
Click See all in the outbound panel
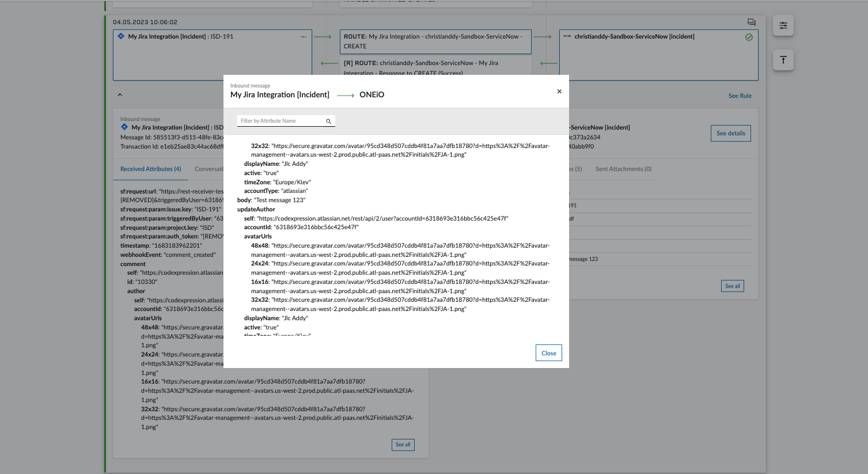[733, 286]
